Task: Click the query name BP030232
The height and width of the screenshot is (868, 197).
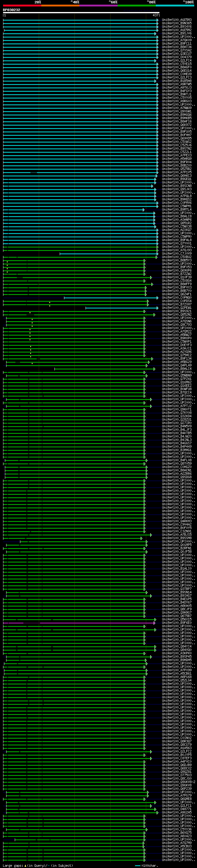Action: [x=11, y=10]
